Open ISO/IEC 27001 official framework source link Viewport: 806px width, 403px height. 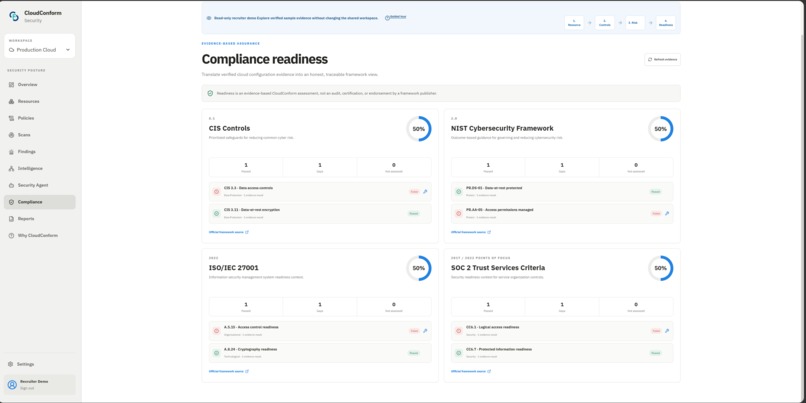pyautogui.click(x=229, y=371)
